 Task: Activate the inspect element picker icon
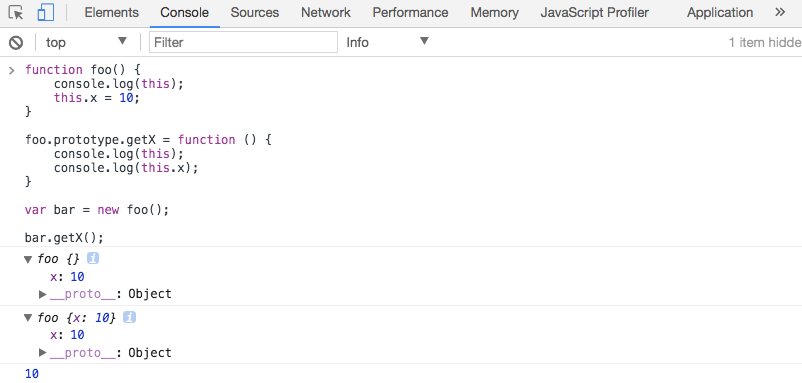(16, 13)
